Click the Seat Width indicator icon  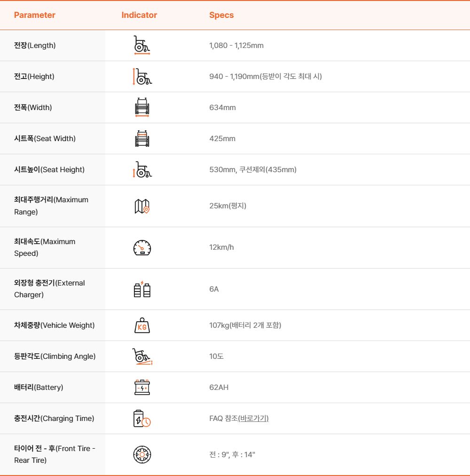[x=142, y=138]
